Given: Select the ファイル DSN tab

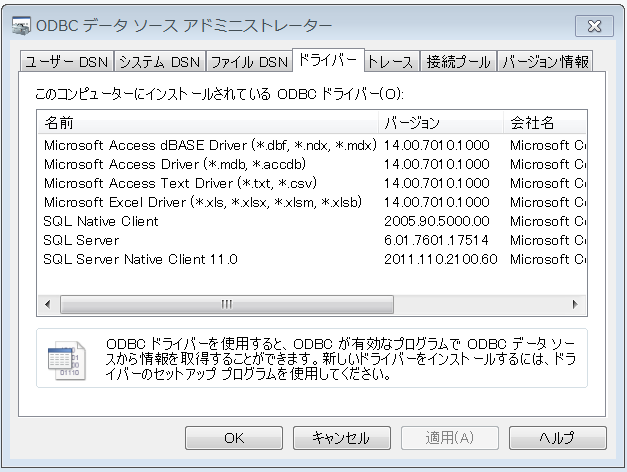Looking at the screenshot, I should 249,62.
